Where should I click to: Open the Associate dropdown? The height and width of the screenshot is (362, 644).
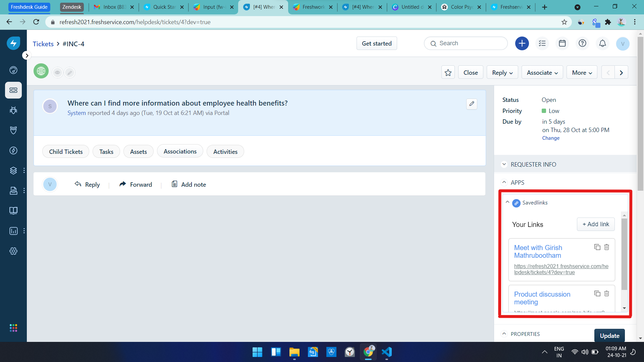point(542,72)
